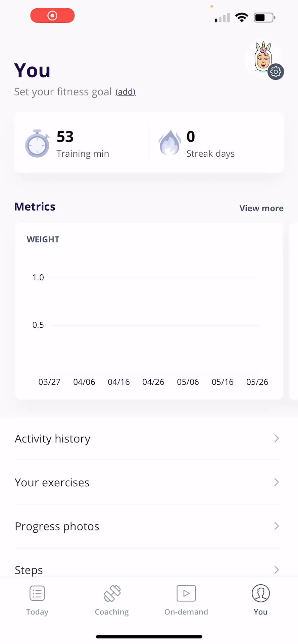Viewport: 298px width, 644px height.
Task: Tap View more next to Metrics
Action: click(x=261, y=208)
